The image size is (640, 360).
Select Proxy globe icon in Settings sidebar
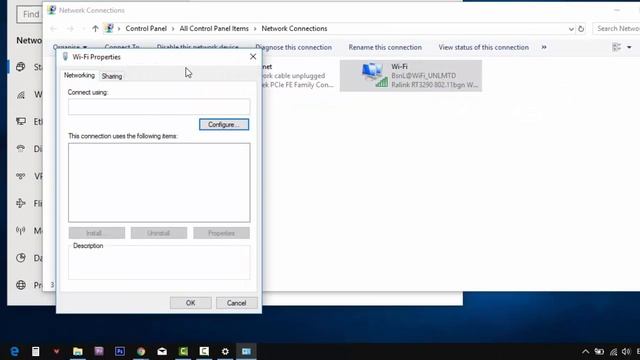21,285
